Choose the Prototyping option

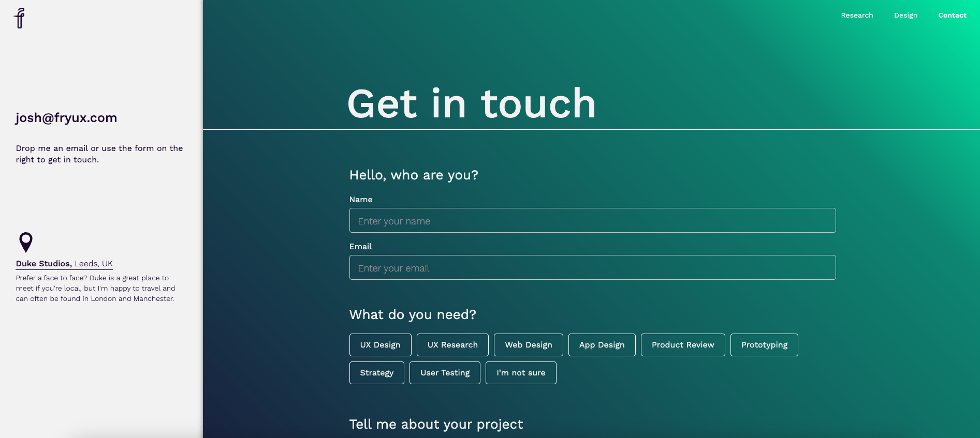coord(764,345)
